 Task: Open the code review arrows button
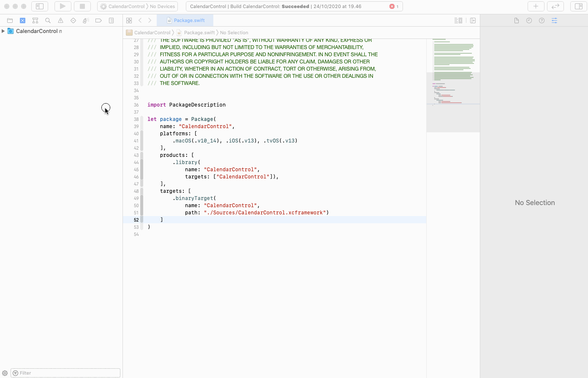tap(555, 6)
